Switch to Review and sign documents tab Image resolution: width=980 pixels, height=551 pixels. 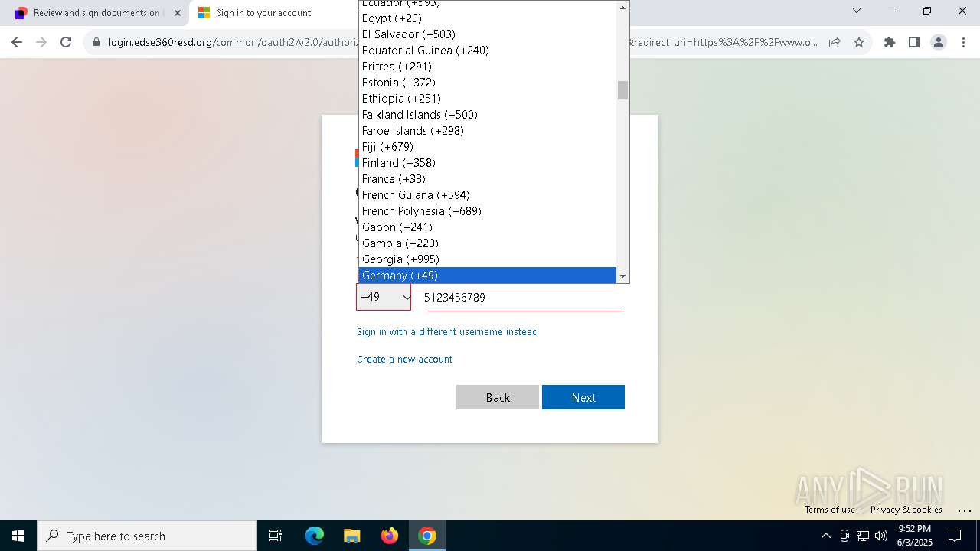tap(96, 13)
